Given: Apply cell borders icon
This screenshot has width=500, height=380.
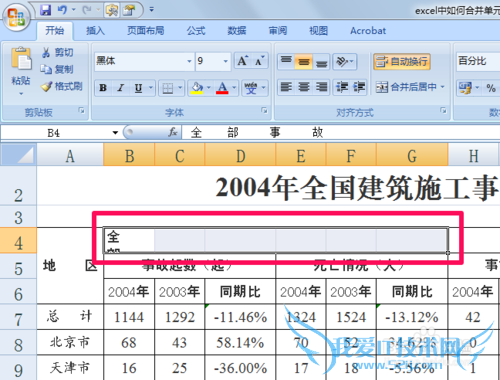Looking at the screenshot, I should (x=167, y=88).
